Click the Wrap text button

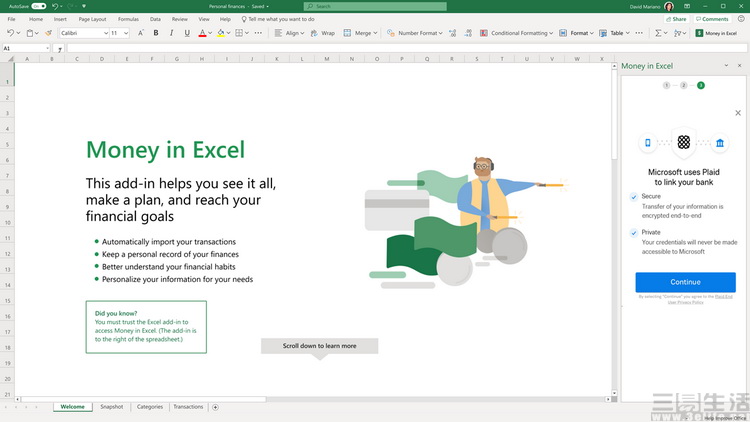[x=323, y=33]
